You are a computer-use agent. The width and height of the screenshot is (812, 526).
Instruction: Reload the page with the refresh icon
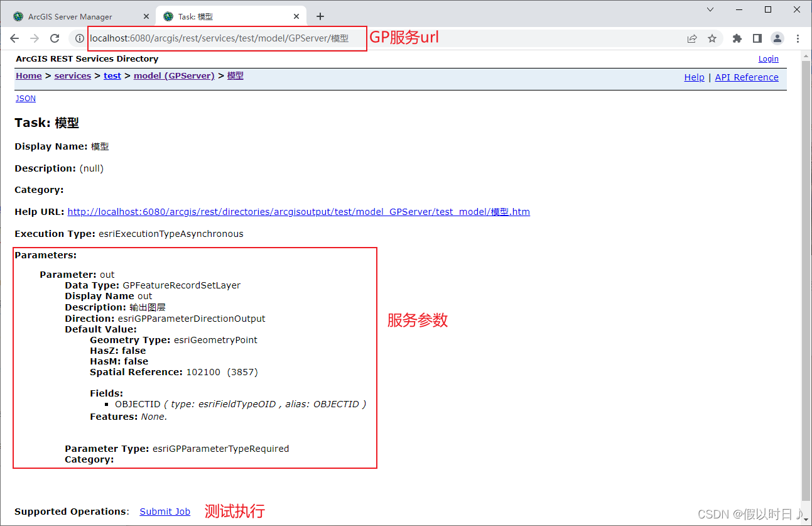click(55, 38)
